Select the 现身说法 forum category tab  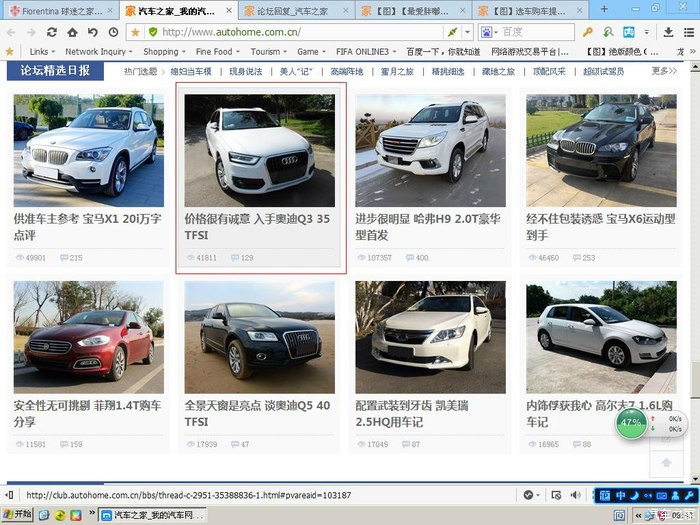[245, 71]
